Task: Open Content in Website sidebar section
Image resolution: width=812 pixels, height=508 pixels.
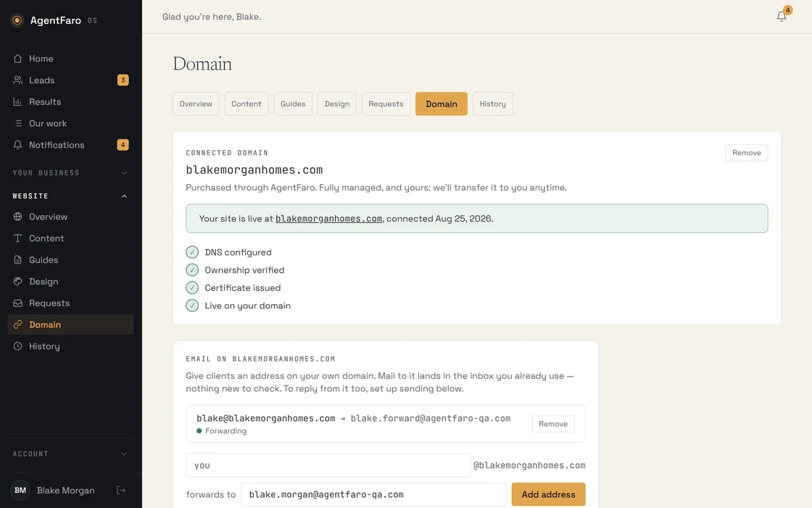Action: pos(71,239)
